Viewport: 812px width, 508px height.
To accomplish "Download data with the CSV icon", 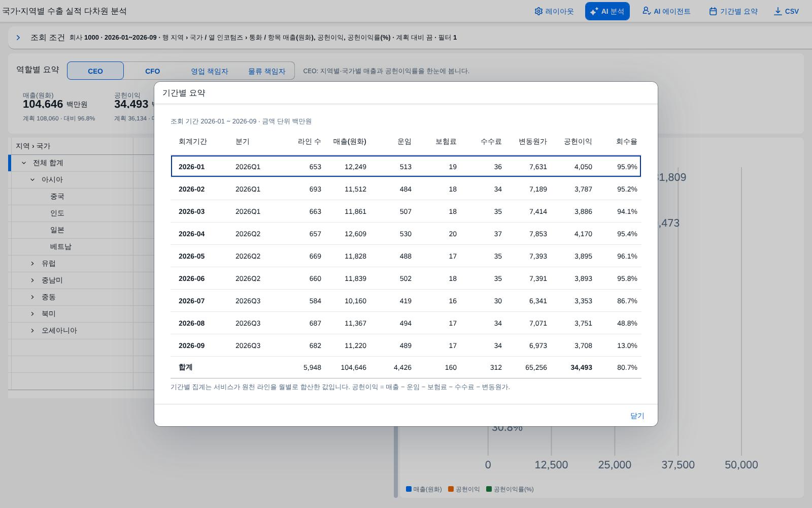I will (786, 11).
